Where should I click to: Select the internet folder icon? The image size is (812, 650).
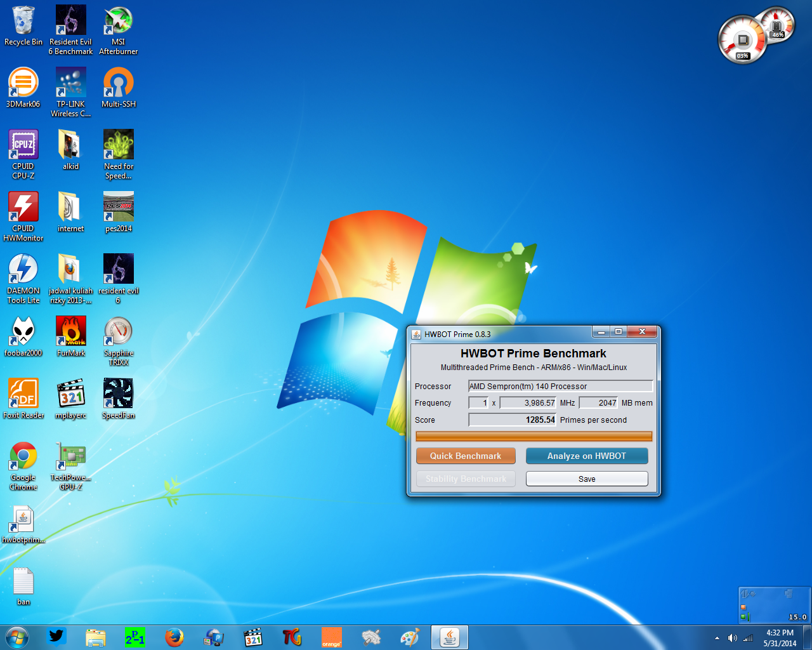point(70,212)
